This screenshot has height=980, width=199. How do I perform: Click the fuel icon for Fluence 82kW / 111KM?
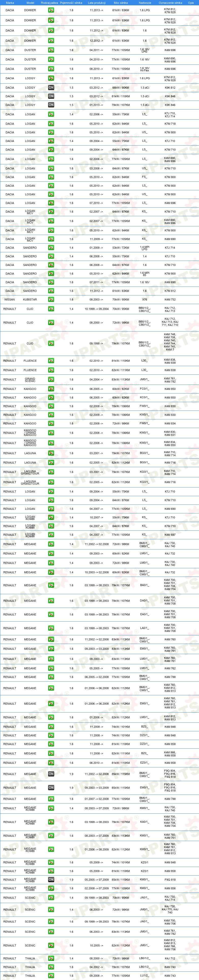pos(51,370)
